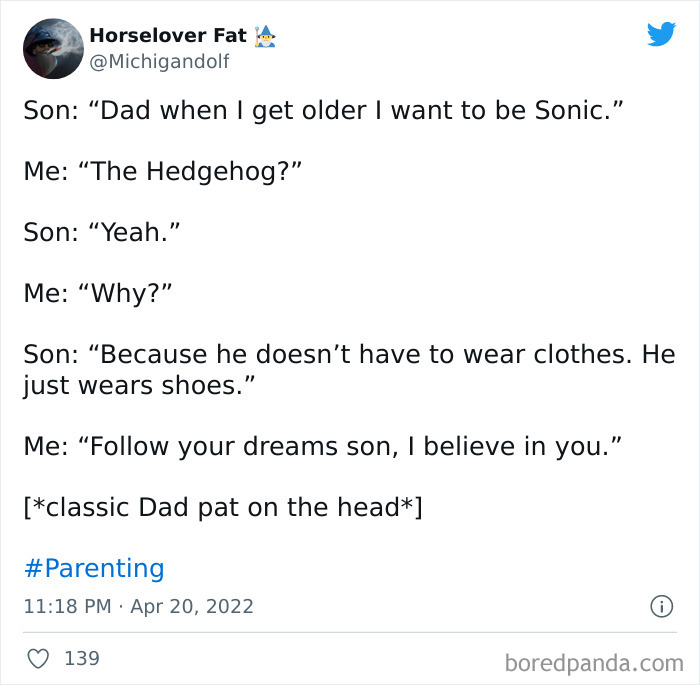700x685 pixels.
Task: Open the Horselover Fat display name
Action: (x=167, y=36)
